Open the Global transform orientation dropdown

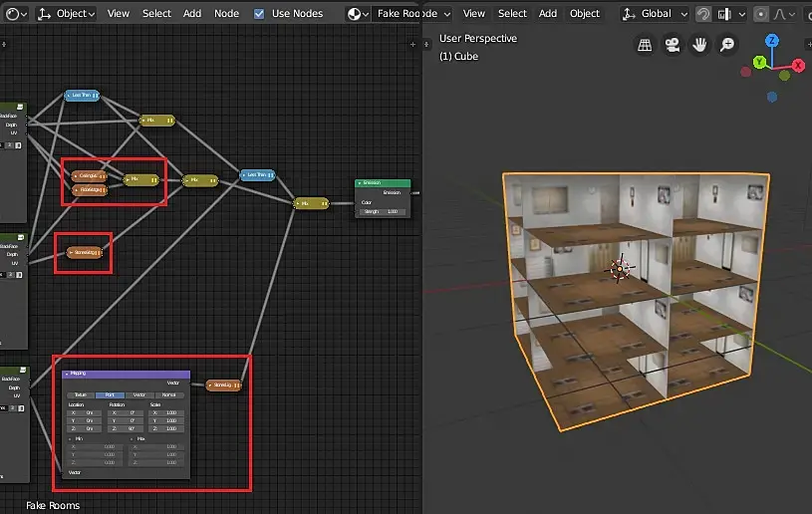pos(656,14)
